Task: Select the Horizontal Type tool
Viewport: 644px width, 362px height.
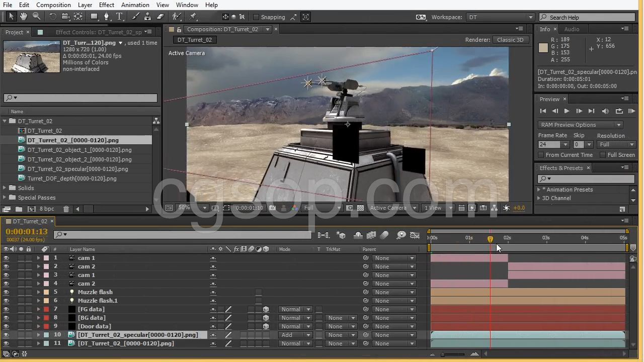Action: (120, 17)
